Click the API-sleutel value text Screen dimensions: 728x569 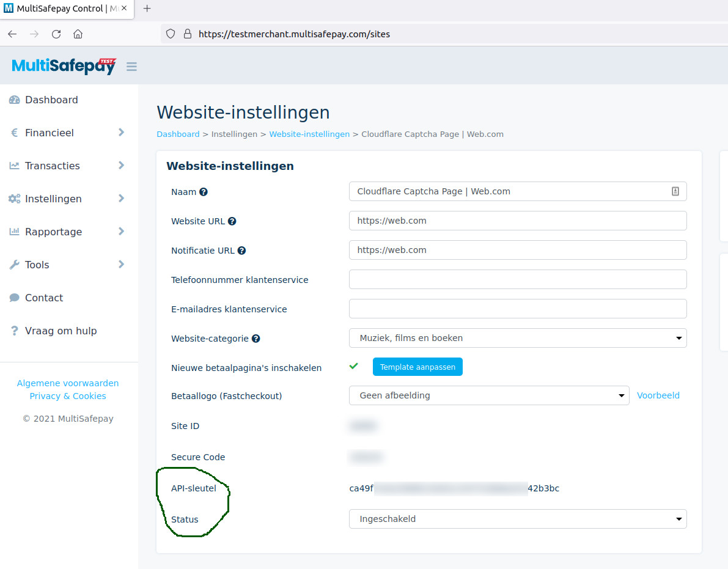point(454,488)
